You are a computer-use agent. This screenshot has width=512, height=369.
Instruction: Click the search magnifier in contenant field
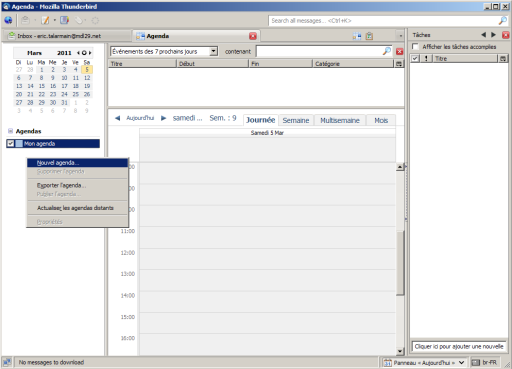coord(387,51)
